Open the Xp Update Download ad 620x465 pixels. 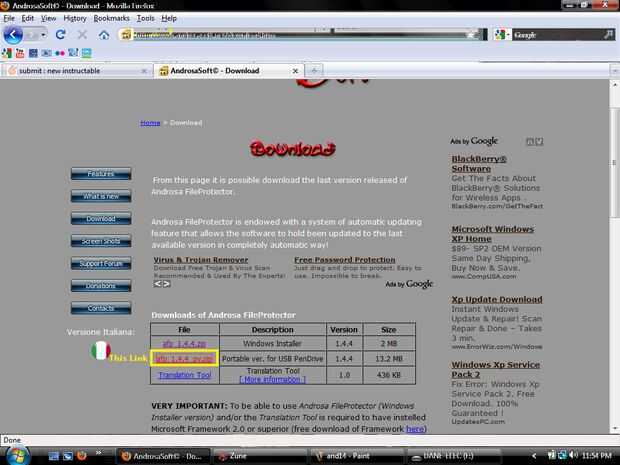click(x=497, y=299)
